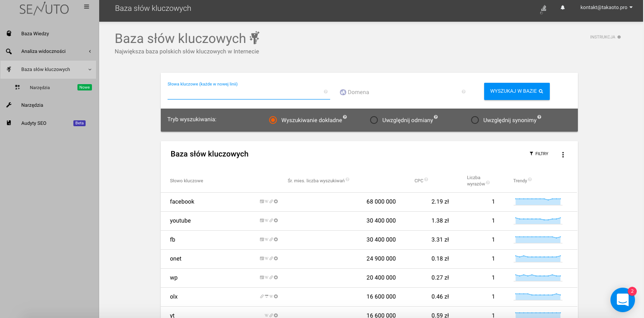This screenshot has height=318, width=644.
Task: Click the fb keyword
Action: (x=173, y=240)
